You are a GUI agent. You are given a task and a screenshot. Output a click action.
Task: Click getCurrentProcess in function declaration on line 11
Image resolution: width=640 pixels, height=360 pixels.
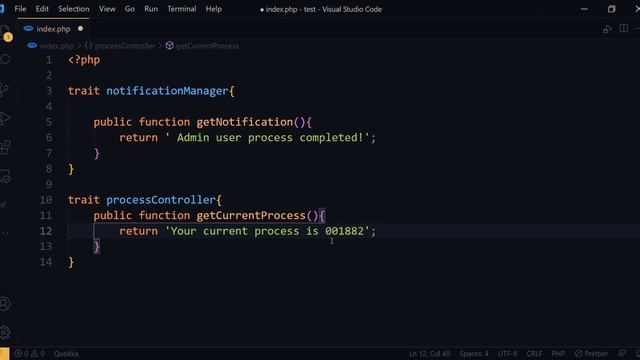coord(251,215)
